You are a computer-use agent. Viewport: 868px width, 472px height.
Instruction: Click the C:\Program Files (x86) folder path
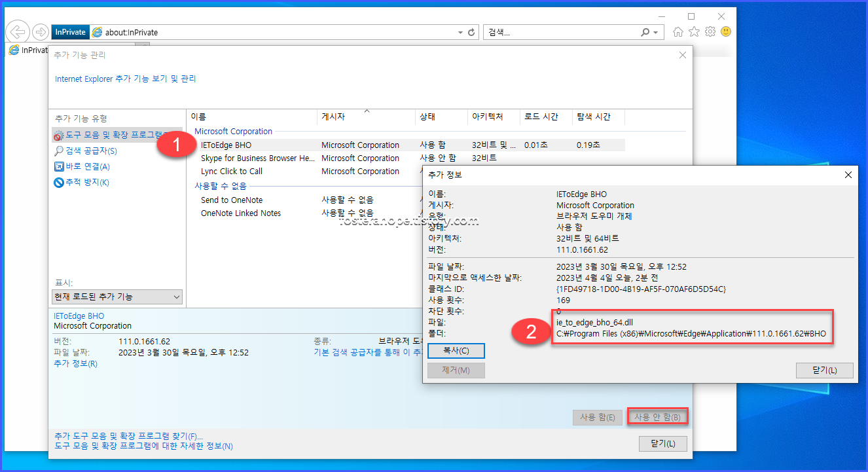point(691,334)
